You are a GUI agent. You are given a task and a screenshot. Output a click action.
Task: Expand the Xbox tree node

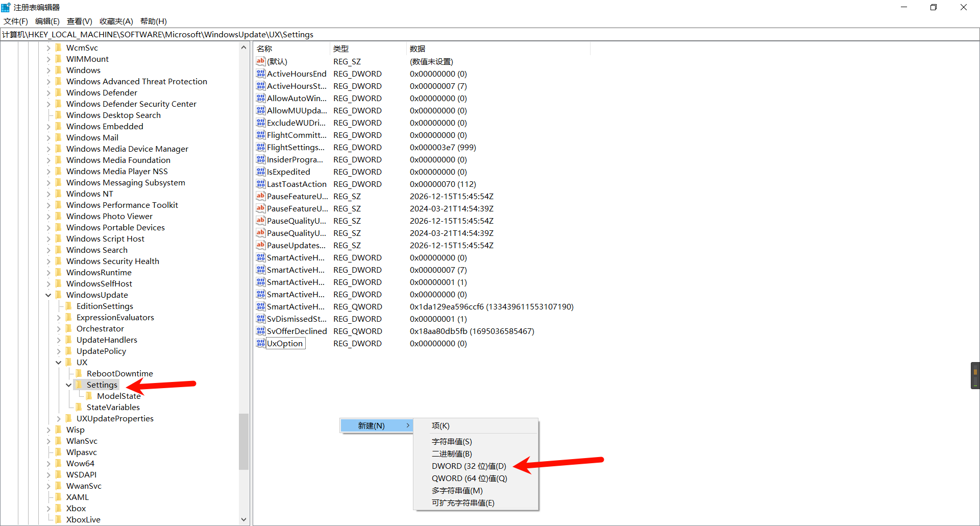tap(48, 508)
